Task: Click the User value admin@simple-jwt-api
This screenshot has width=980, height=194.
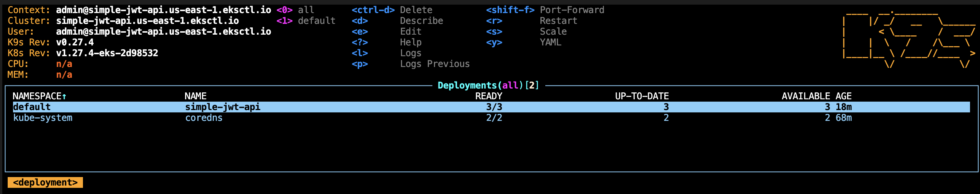Action: click(164, 32)
